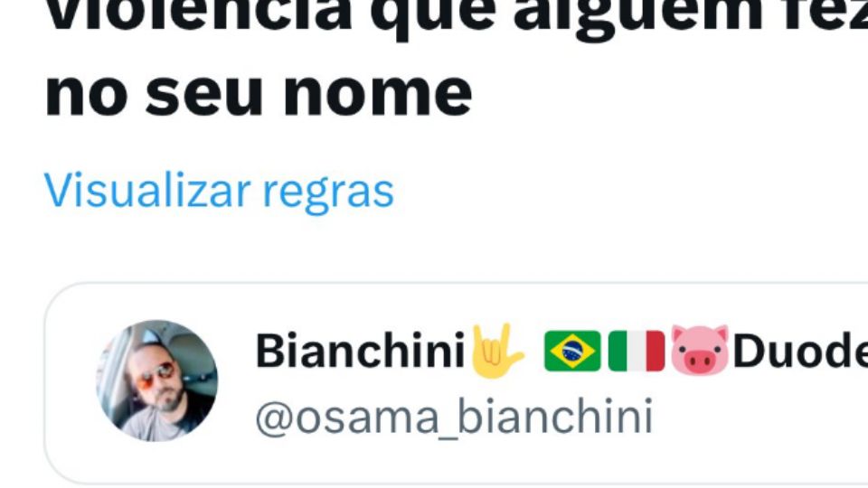Click the Brazil flag emoji
The width and height of the screenshot is (868, 488).
(572, 351)
